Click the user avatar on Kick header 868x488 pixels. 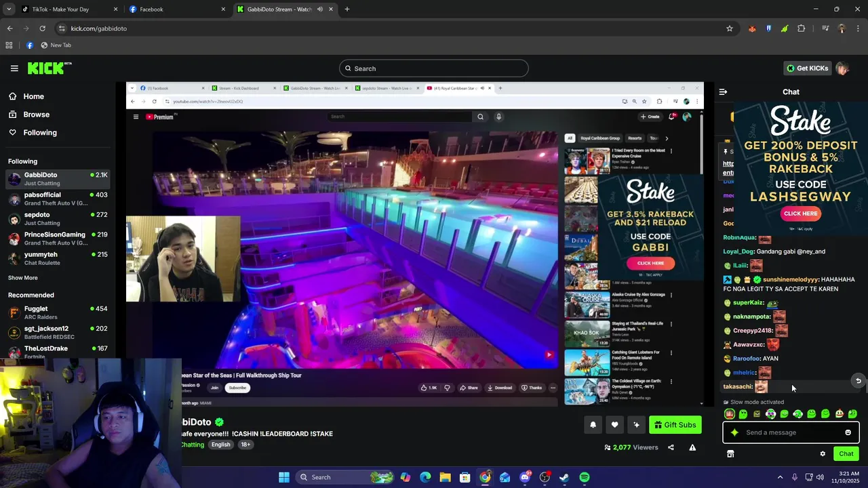tap(842, 68)
